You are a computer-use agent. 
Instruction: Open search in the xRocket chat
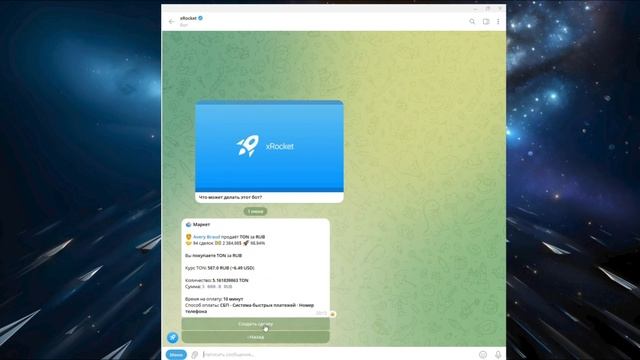(x=472, y=22)
